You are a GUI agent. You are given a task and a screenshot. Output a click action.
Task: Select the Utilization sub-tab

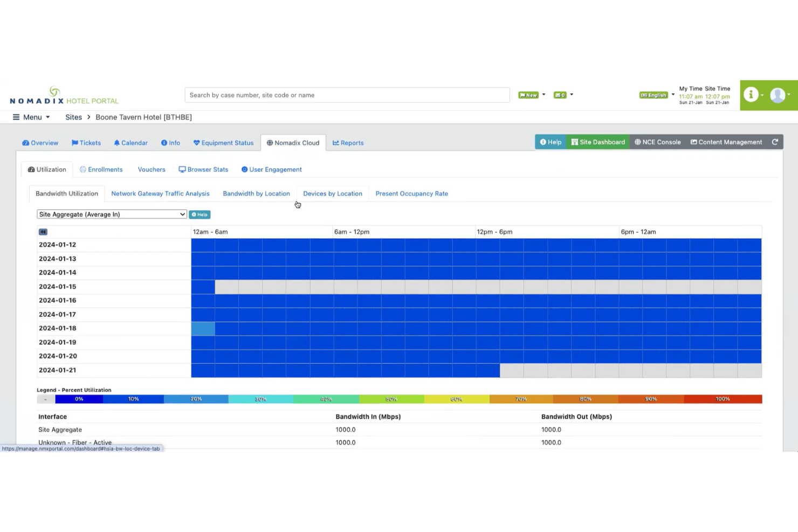pyautogui.click(x=47, y=169)
